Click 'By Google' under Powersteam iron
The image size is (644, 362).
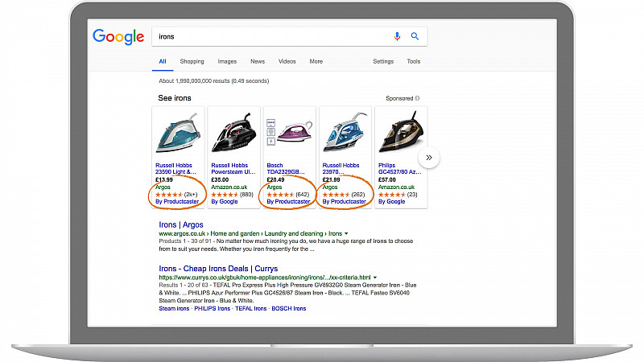coord(225,202)
